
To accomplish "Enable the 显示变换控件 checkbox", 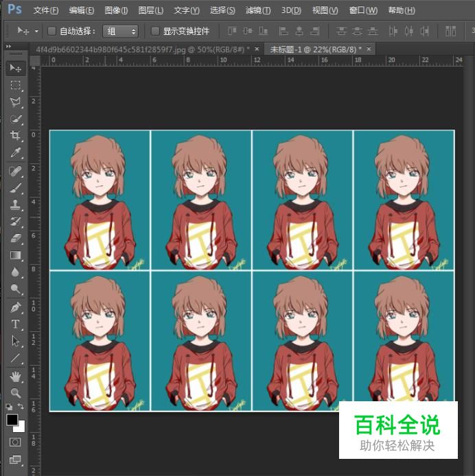I will [155, 31].
